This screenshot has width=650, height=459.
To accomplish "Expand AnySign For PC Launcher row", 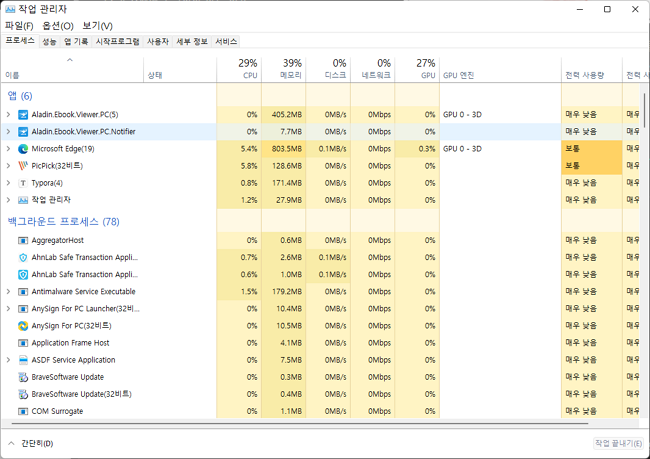I will pyautogui.click(x=8, y=308).
